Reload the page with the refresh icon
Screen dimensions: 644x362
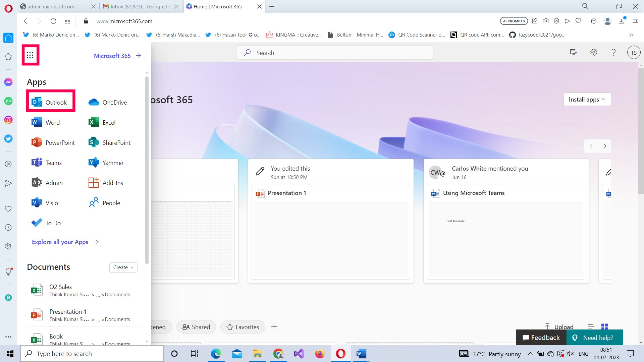coord(53,21)
